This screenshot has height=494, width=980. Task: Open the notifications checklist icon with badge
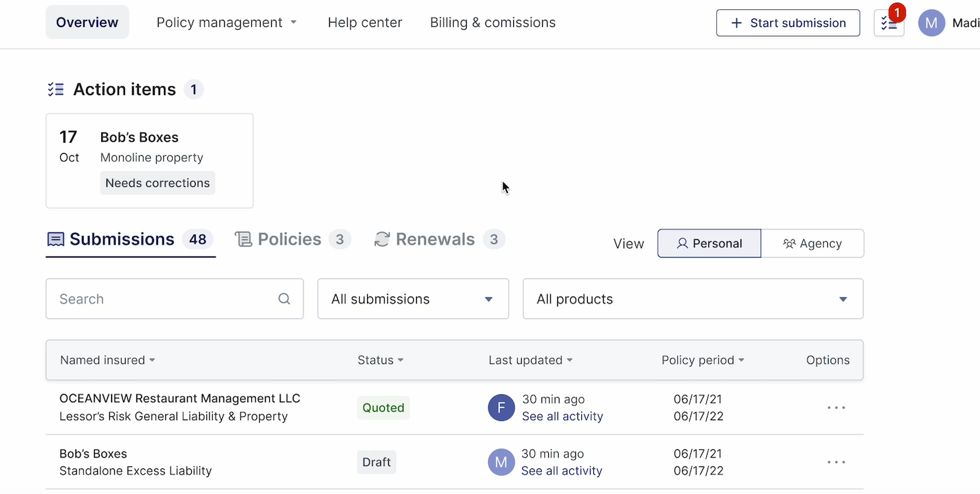[889, 23]
